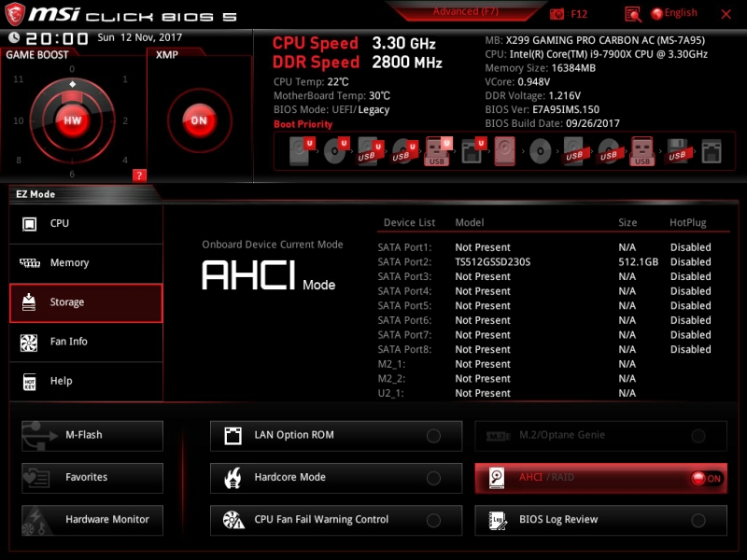
Task: Select the highlighted UEFI USB key boot icon
Action: [438, 151]
